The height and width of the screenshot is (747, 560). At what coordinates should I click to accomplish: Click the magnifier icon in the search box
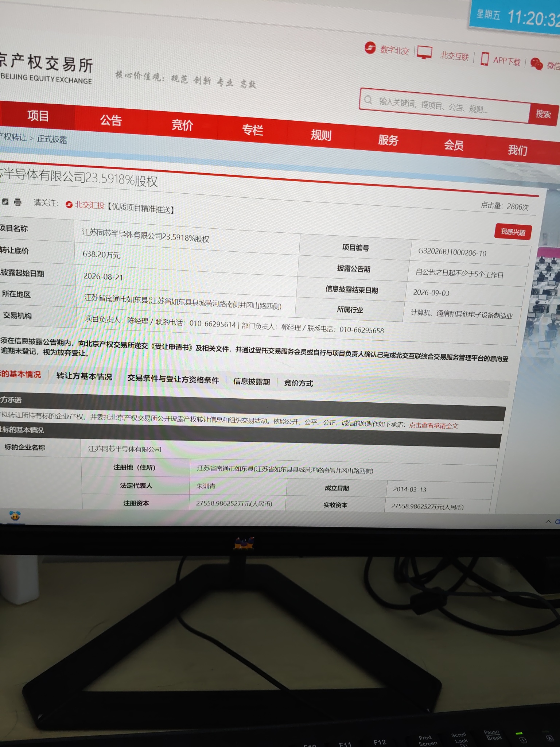click(368, 100)
